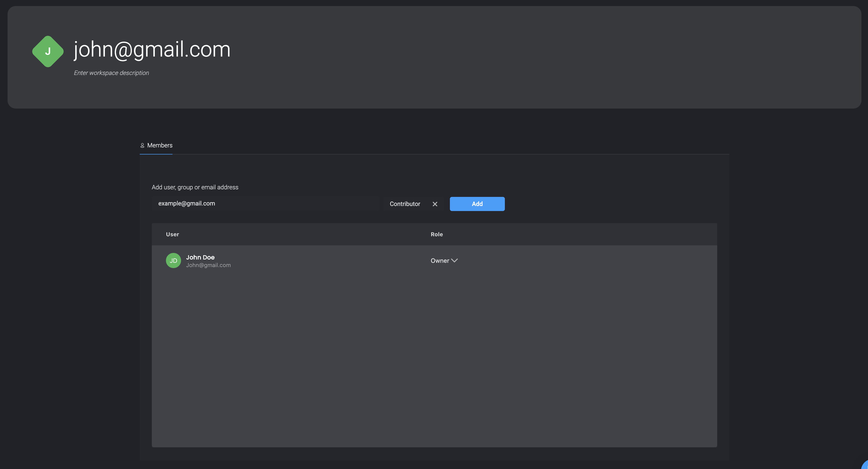Select the John Doe table row
The width and height of the screenshot is (868, 469).
click(x=434, y=261)
